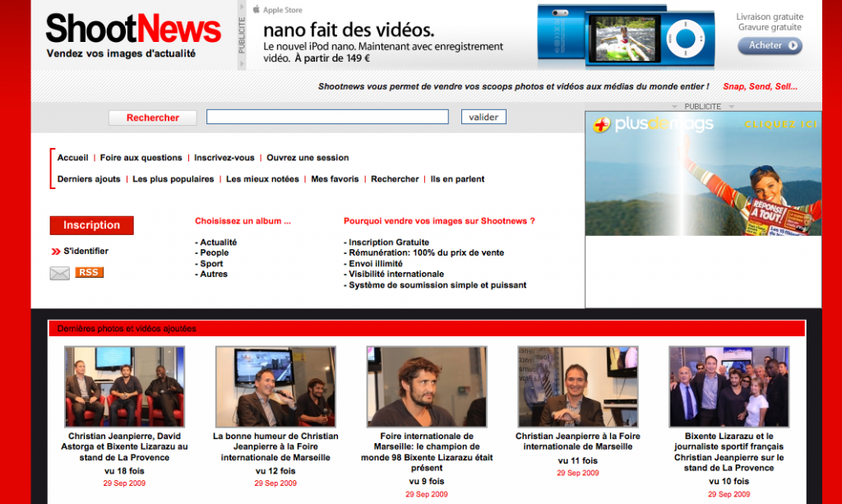The image size is (842, 504).
Task: Click 'Vendez vos images d'actualité' tagline
Action: click(x=121, y=53)
